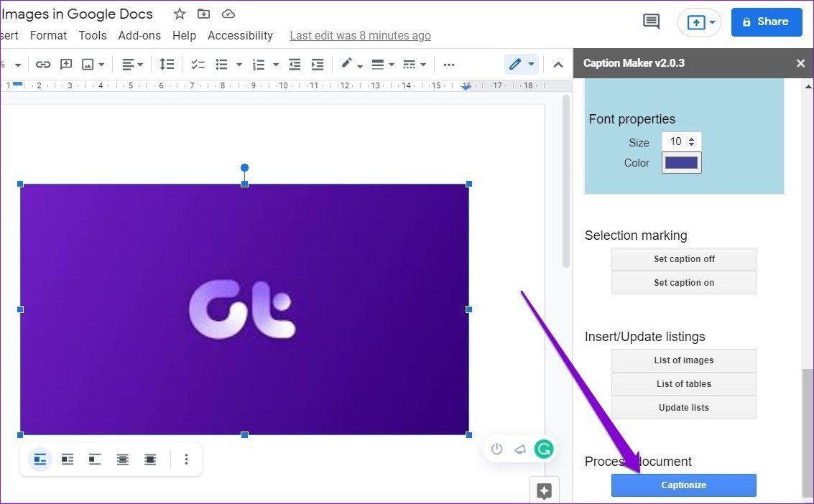Select the border color pen icon
814x504 pixels.
[346, 63]
